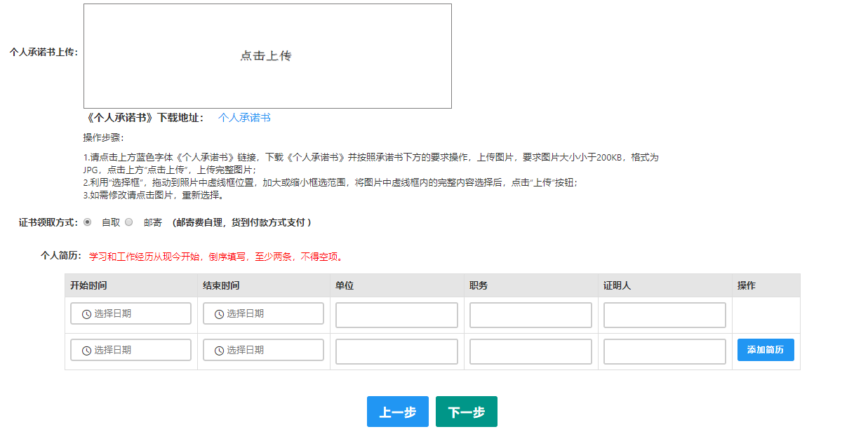868x434 pixels.
Task: Focus second row 职务 input field
Action: [530, 351]
